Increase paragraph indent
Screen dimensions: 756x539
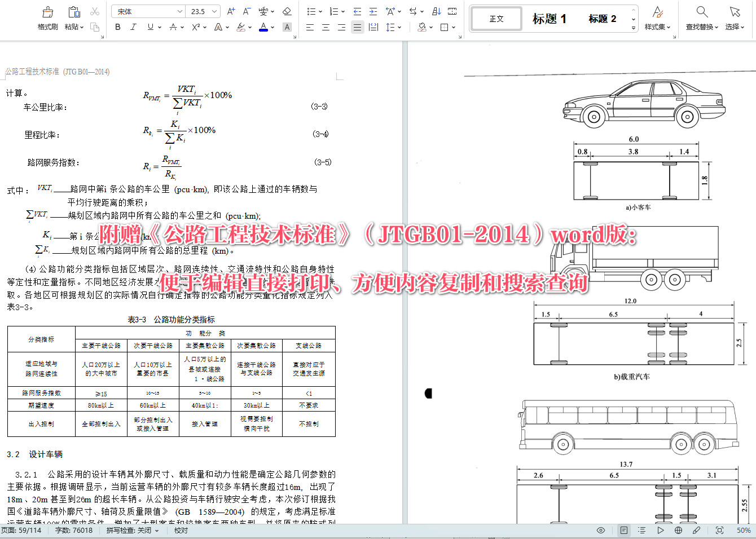click(373, 11)
